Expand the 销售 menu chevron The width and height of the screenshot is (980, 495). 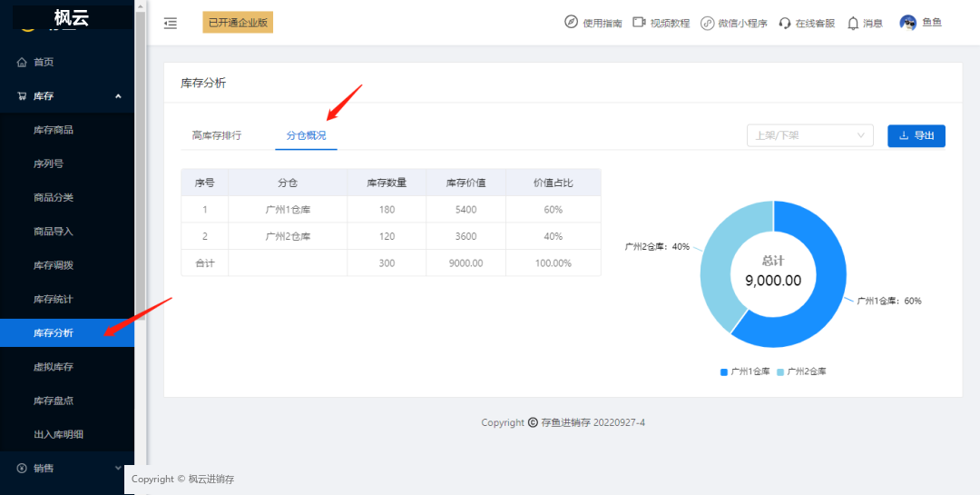(x=118, y=468)
